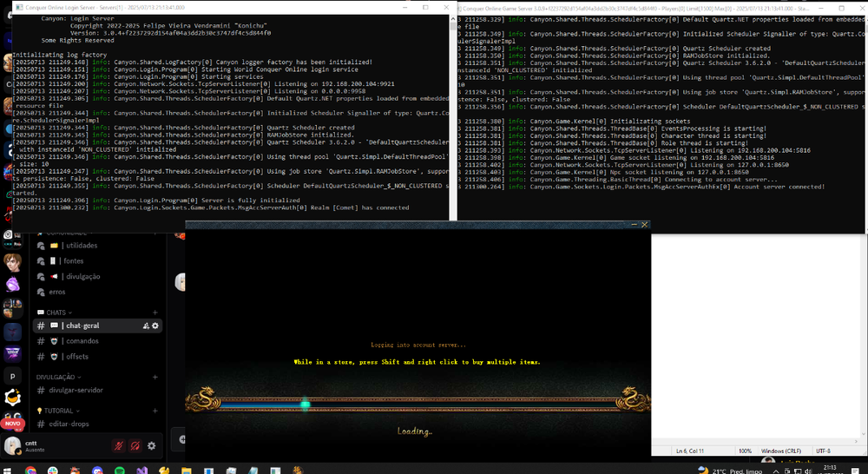Click the invite people icon on chat-geral
868x474 pixels.
[x=147, y=326]
